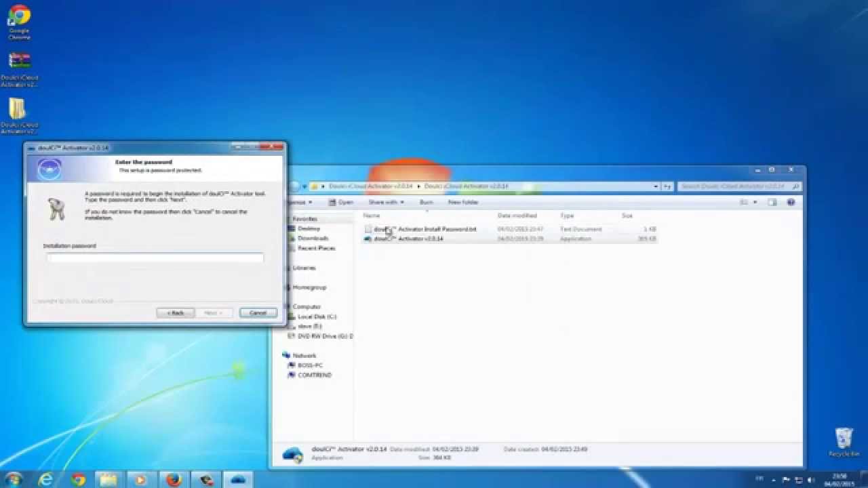Click the Password.txt text file icon
Viewport: 868px width, 488px height.
tap(368, 229)
